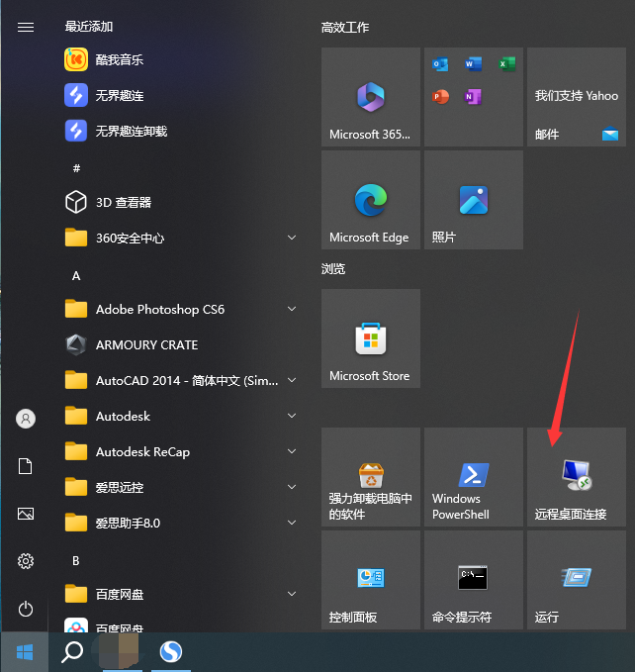Open 强力卸载电脑中的软件 tile

[x=371, y=477]
